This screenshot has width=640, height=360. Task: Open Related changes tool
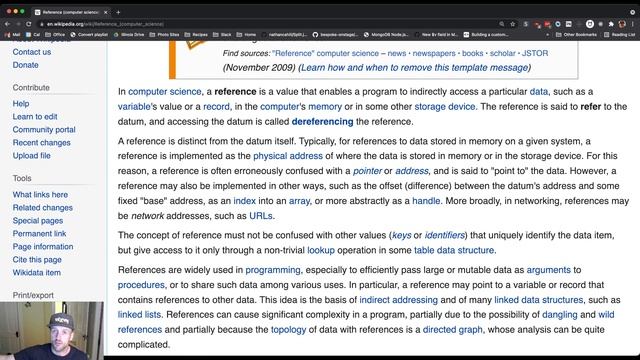tap(42, 208)
